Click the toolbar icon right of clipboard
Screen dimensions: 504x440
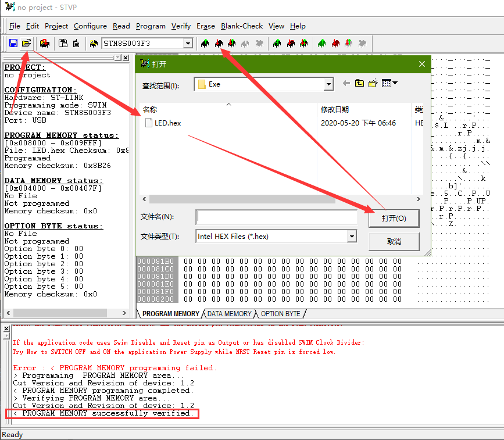76,43
